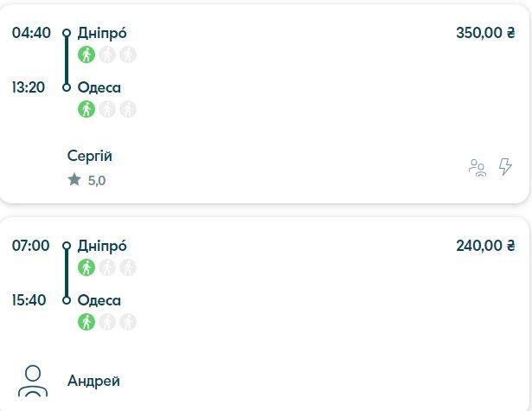Screen dimensions: 532x411
Task: Click the 04:40 departure time
Action: coord(31,33)
